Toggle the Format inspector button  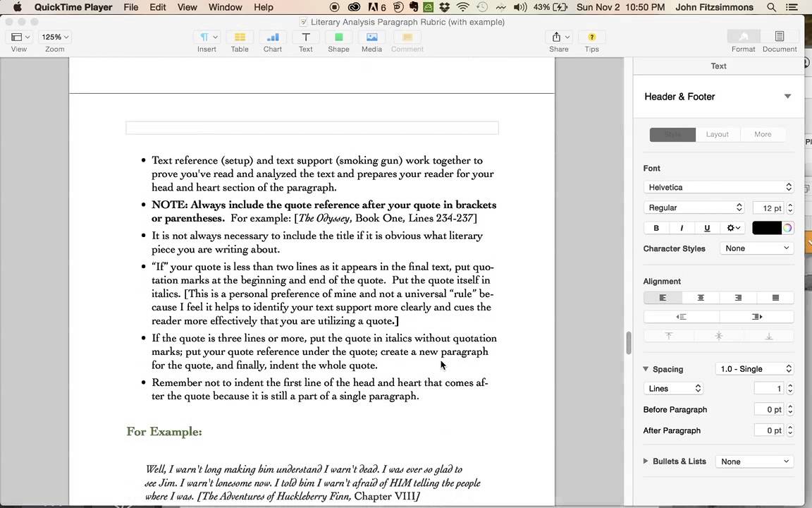point(744,36)
